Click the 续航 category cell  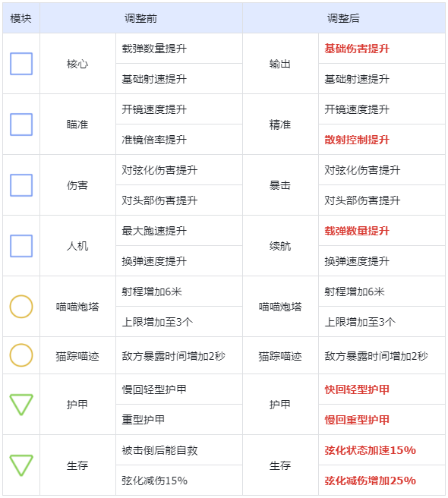click(x=280, y=246)
